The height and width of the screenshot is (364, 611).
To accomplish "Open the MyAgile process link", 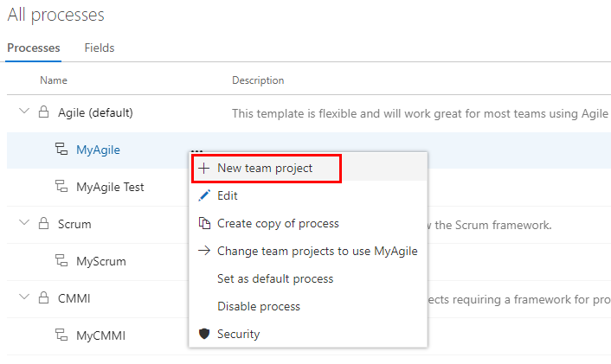I will click(x=98, y=150).
